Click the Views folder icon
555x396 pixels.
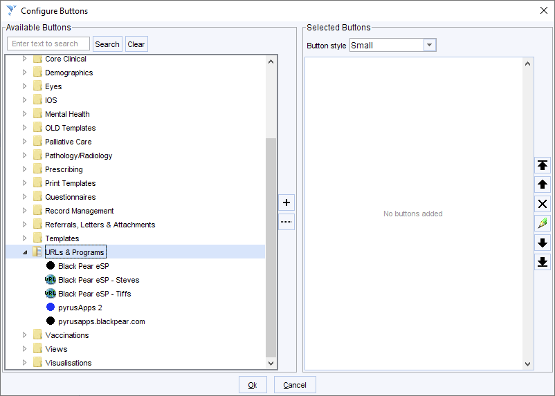[x=38, y=348]
